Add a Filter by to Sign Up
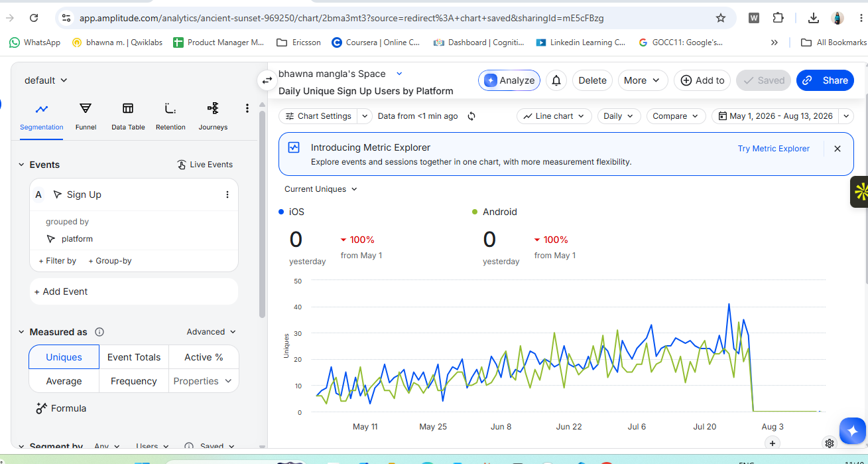Screen dimensions: 868x464 pos(58,261)
